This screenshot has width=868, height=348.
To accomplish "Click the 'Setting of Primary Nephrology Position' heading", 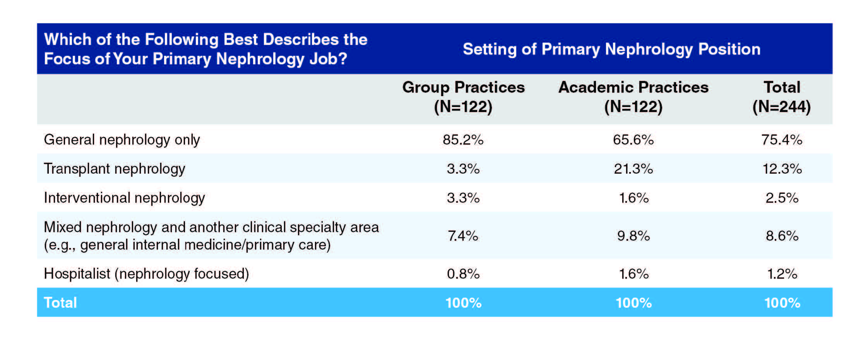I will pyautogui.click(x=611, y=49).
